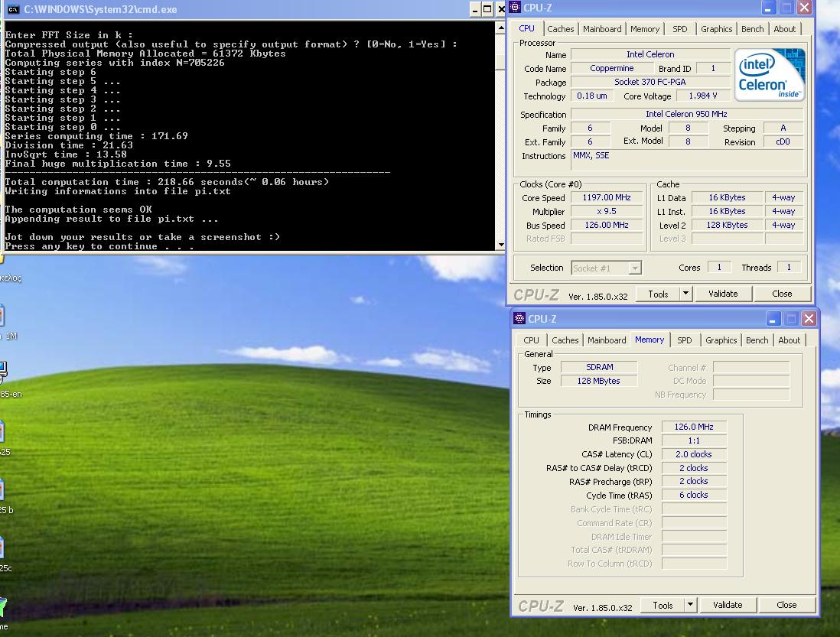Click the Code Name field Coppermine
Image resolution: width=840 pixels, height=637 pixels.
point(612,69)
